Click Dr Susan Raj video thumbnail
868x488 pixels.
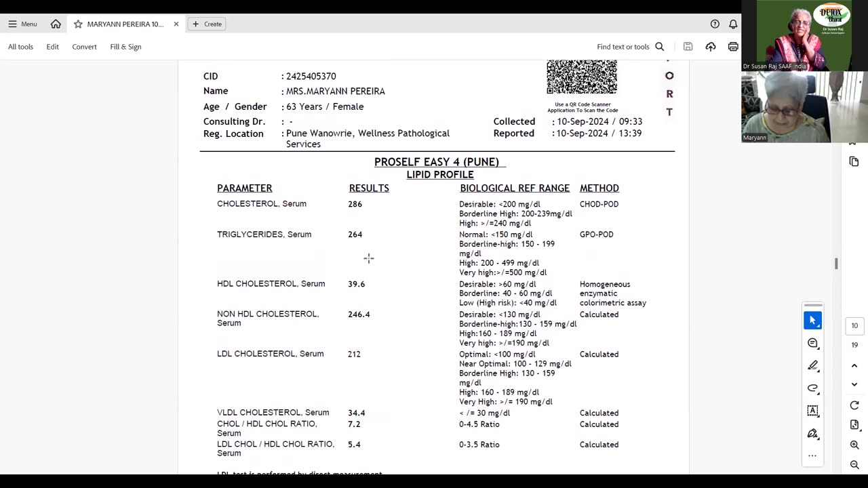click(x=804, y=35)
